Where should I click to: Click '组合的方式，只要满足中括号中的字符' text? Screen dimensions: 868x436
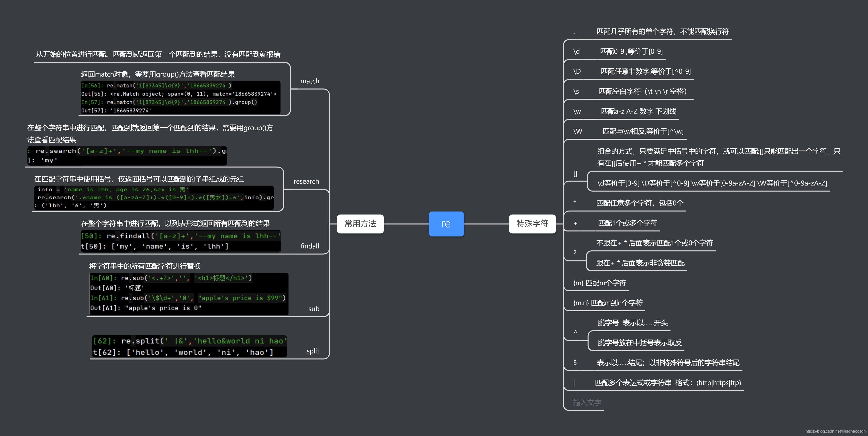[x=719, y=157]
